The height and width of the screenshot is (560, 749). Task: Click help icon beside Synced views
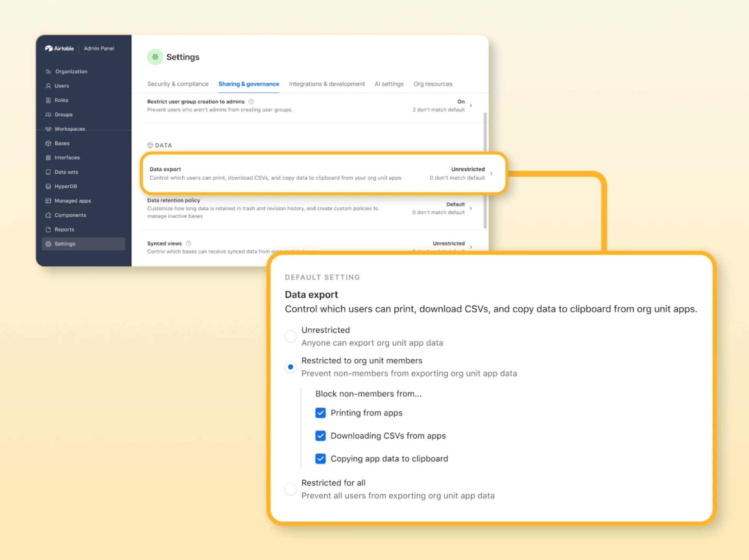tap(188, 243)
